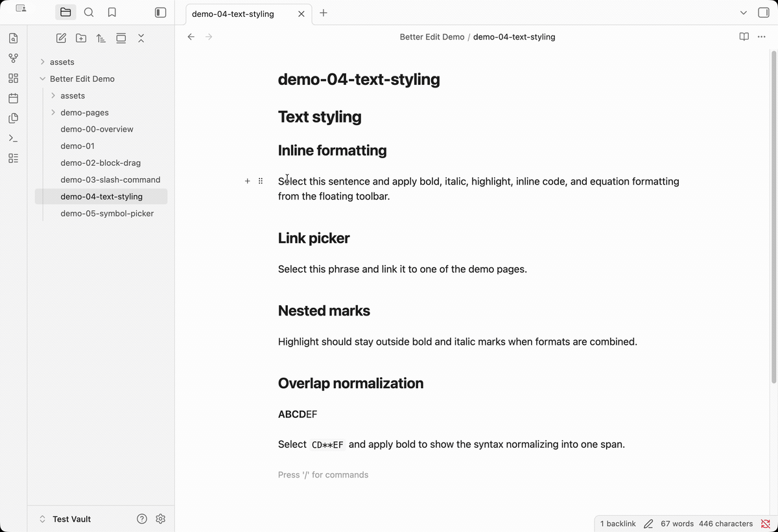The width and height of the screenshot is (778, 532).
Task: Toggle auto-reveal current file
Action: coord(121,38)
